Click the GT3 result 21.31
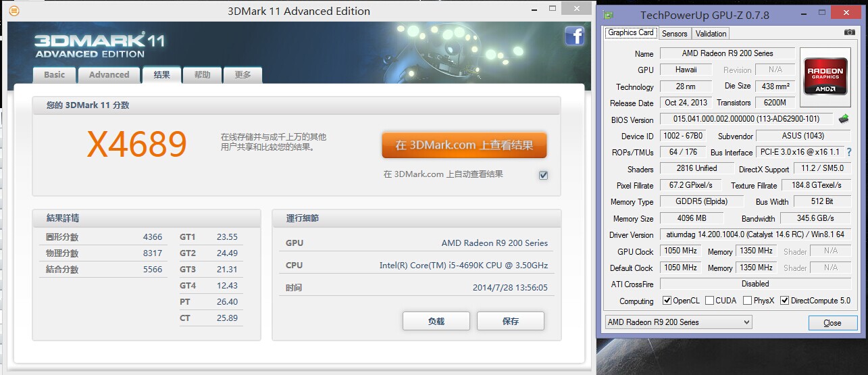This screenshot has width=868, height=375. click(227, 270)
